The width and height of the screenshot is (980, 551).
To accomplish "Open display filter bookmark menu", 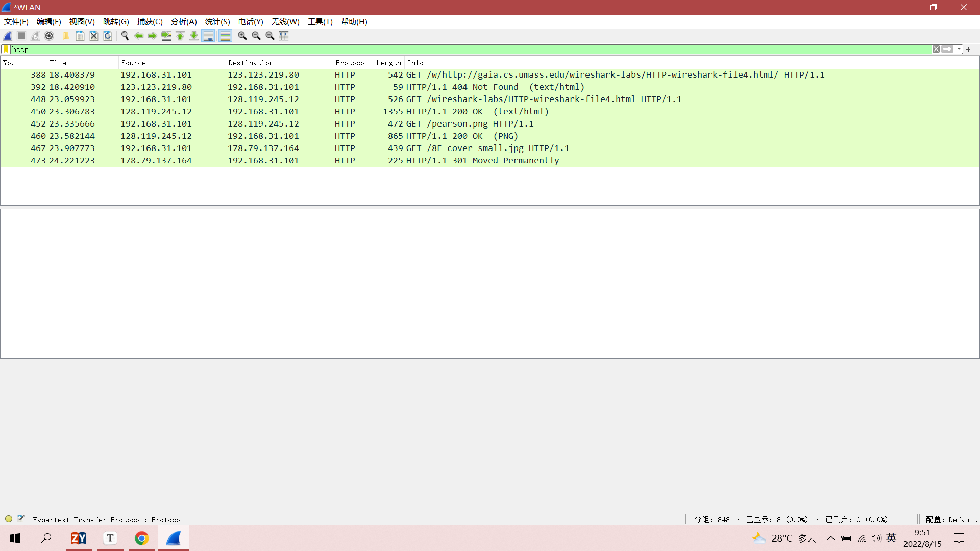I will coord(6,49).
